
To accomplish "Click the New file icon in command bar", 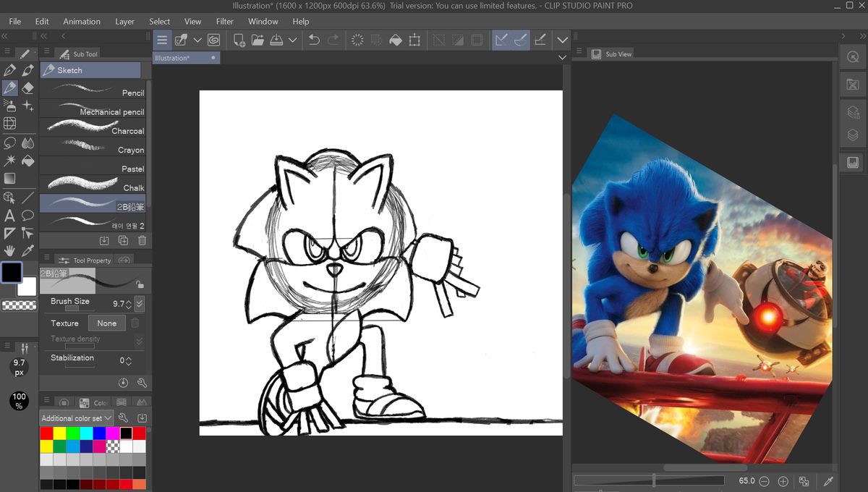I will point(239,40).
